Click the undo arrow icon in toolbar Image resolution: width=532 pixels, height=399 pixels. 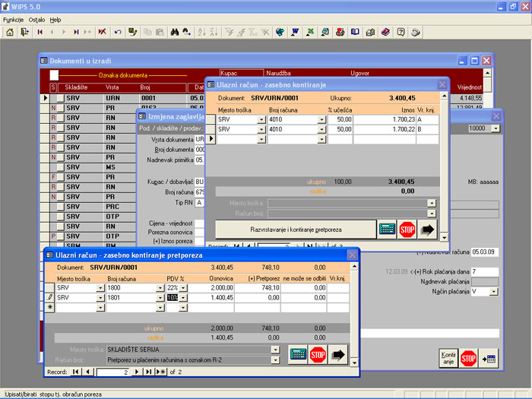pyautogui.click(x=118, y=32)
